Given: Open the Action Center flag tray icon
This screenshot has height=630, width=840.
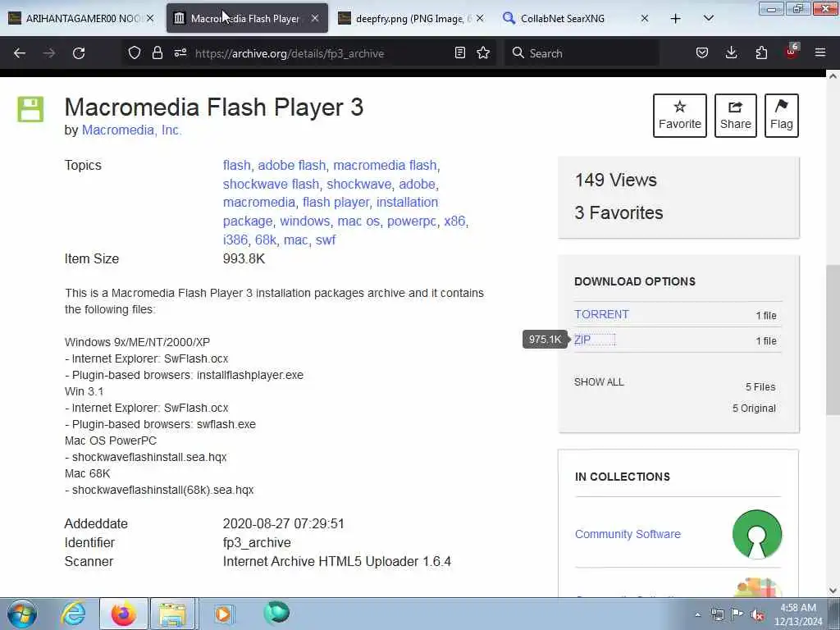Looking at the screenshot, I should tap(737, 614).
